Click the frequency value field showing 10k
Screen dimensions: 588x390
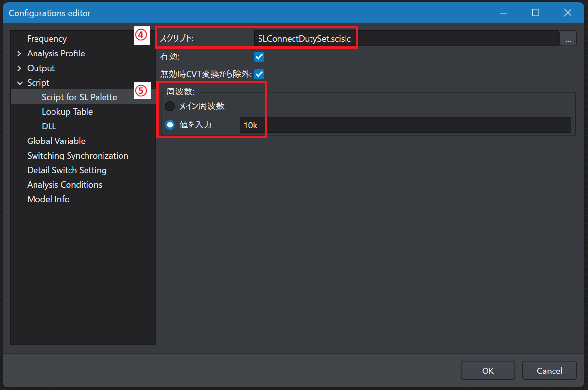405,125
